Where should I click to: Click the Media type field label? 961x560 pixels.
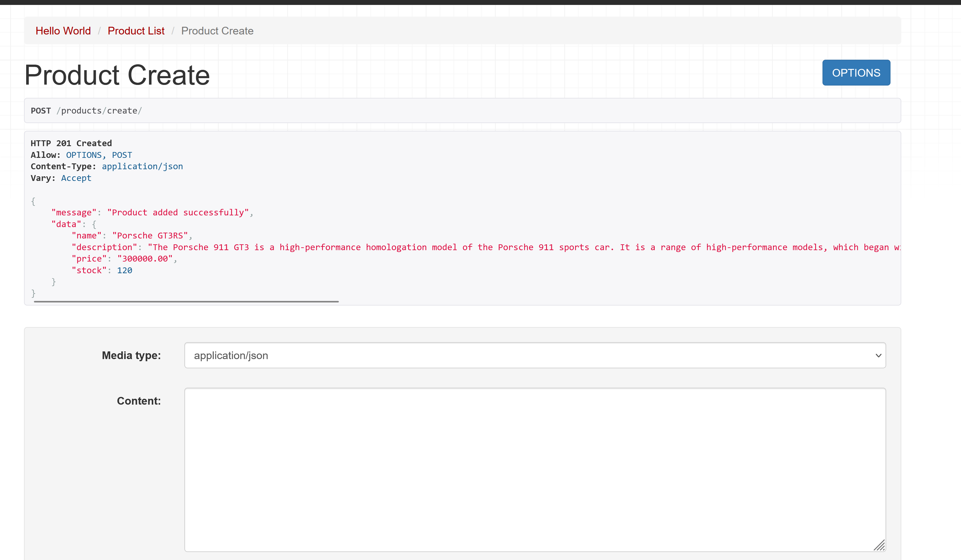click(131, 355)
